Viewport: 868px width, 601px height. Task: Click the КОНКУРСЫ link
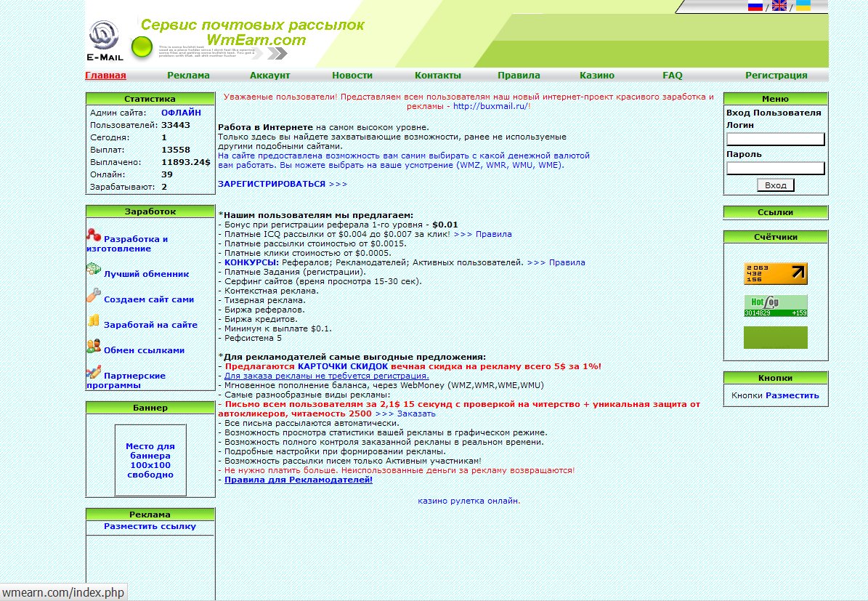[251, 262]
